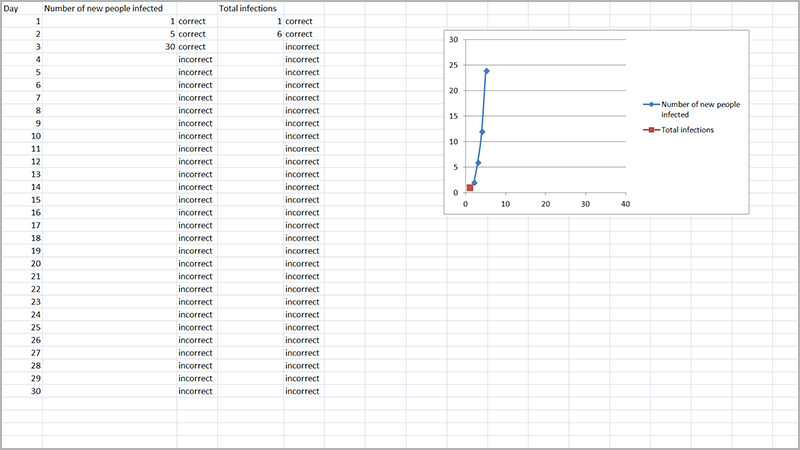Click 'incorrect' beside day 30 total infections
Image resolution: width=800 pixels, height=450 pixels.
[x=302, y=391]
